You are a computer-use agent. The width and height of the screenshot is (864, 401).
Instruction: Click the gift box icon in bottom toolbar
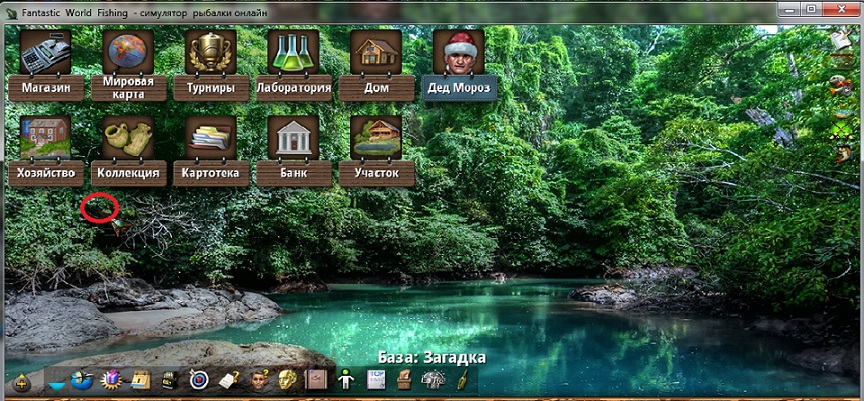pyautogui.click(x=112, y=381)
